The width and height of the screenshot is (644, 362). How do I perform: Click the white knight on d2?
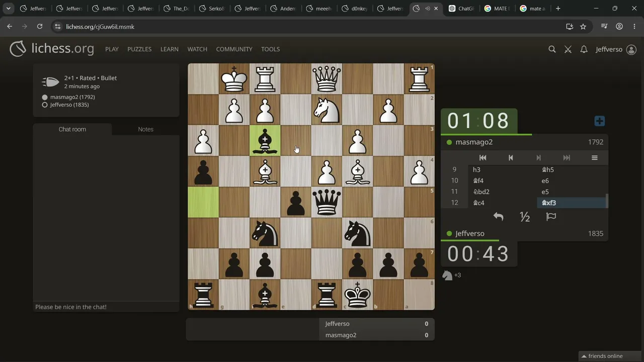coord(327,110)
